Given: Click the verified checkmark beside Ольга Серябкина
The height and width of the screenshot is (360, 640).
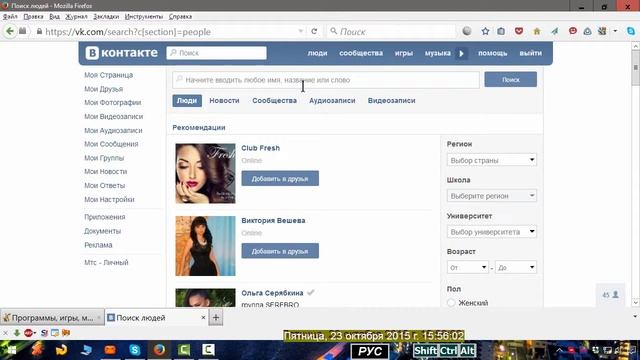Looking at the screenshot, I should 311,293.
